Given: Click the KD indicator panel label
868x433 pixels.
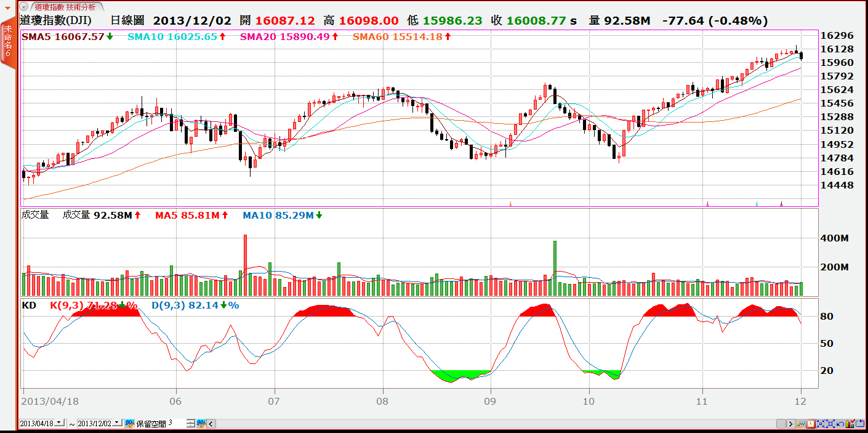Looking at the screenshot, I should coord(29,305).
